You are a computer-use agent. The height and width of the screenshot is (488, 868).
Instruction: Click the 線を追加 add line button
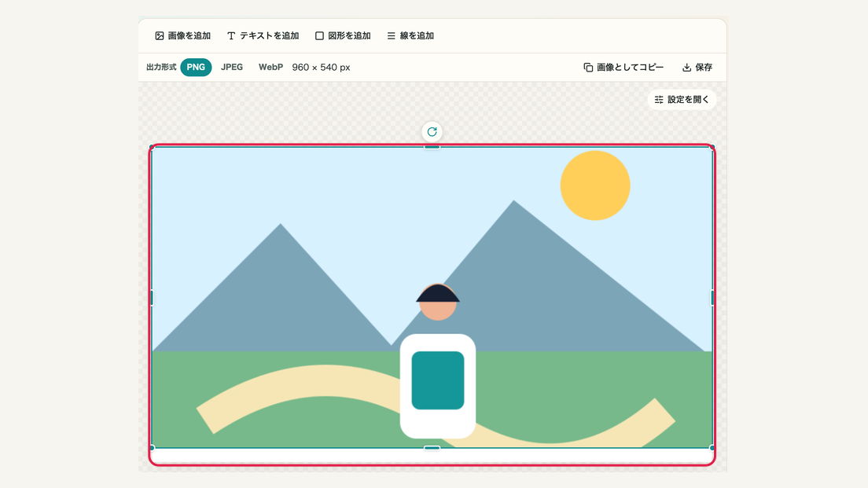tap(410, 35)
